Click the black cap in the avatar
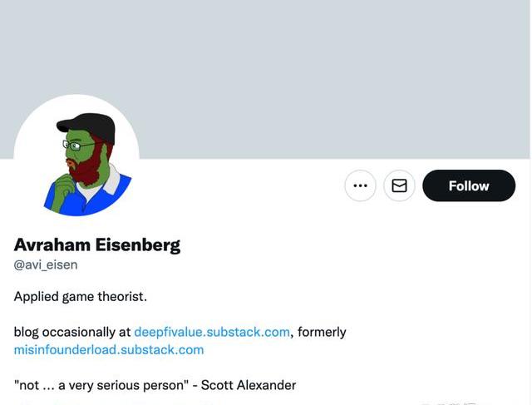The width and height of the screenshot is (532, 405). click(89, 125)
